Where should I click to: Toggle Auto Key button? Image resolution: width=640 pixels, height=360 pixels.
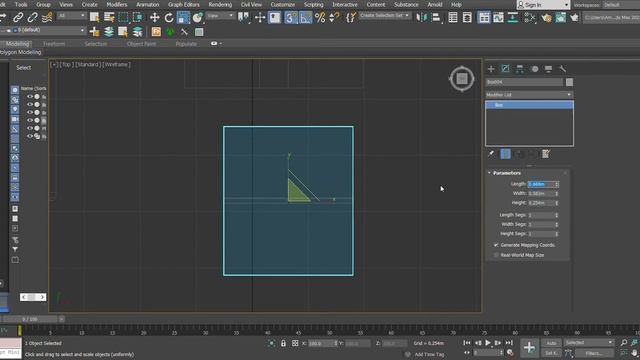[x=551, y=343]
